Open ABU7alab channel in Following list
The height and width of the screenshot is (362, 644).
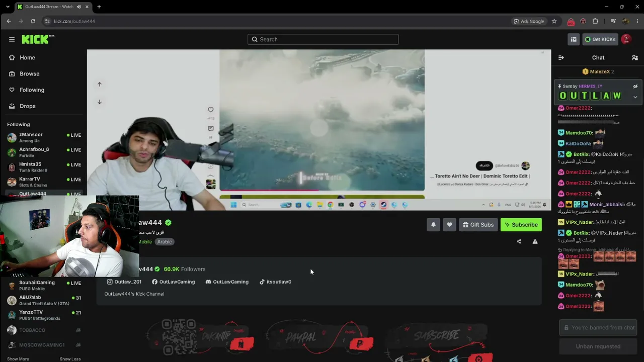(44, 300)
